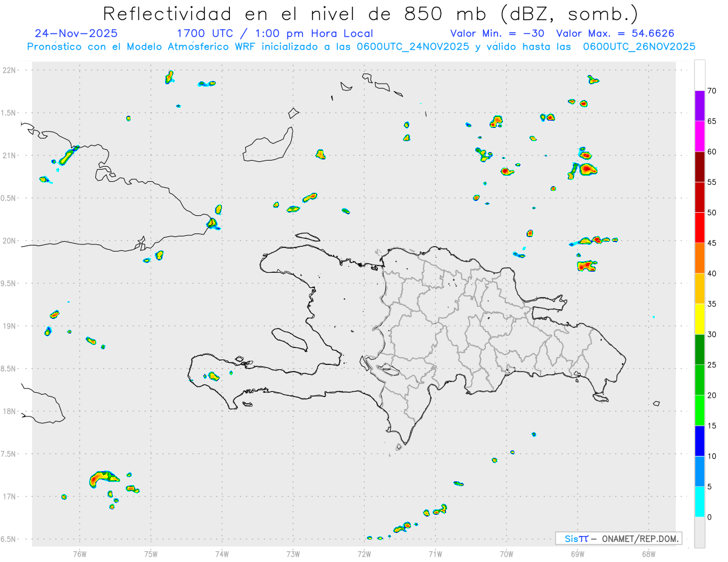Click the '70W' longitude label
This screenshot has width=728, height=562.
click(507, 554)
